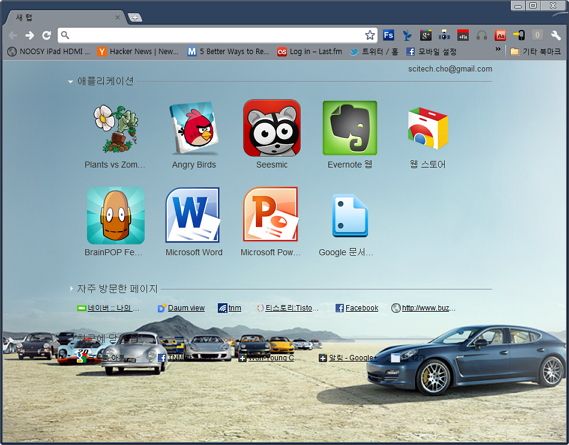Open the tnm most-visited link
This screenshot has width=569, height=445.
[229, 308]
